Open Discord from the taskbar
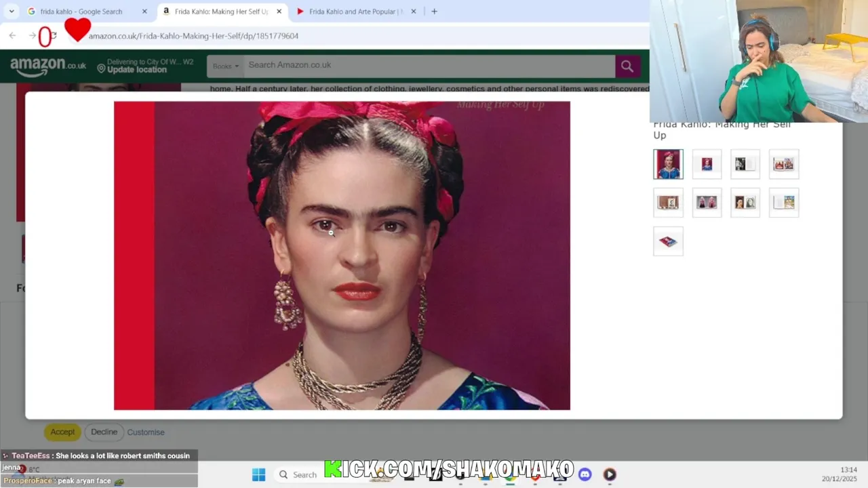Viewport: 868px width, 488px height. click(585, 474)
